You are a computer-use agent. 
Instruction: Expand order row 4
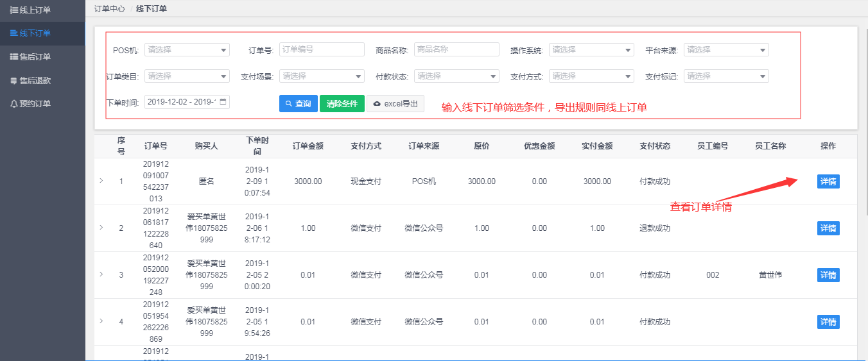(101, 321)
